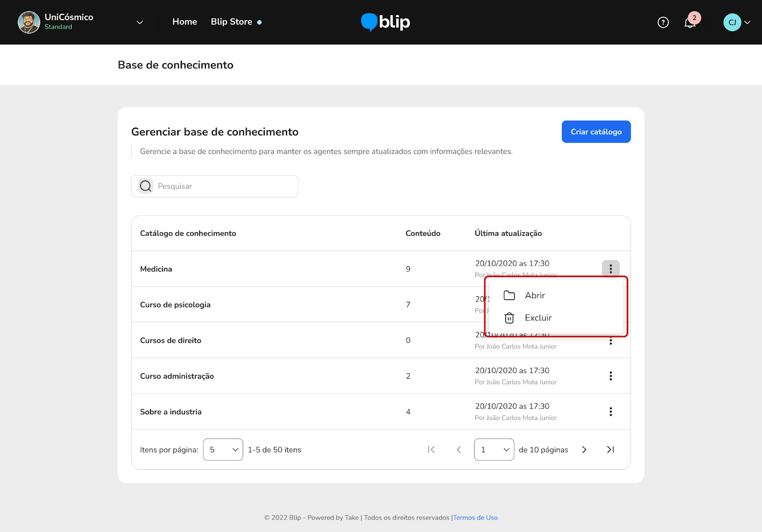The image size is (762, 532).
Task: Open options for Curso administração row
Action: 611,376
